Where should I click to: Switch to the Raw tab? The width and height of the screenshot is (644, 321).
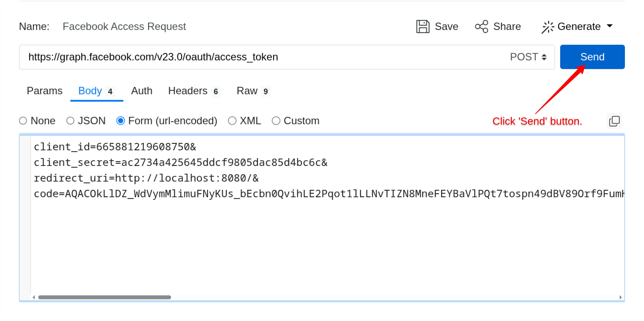point(247,91)
